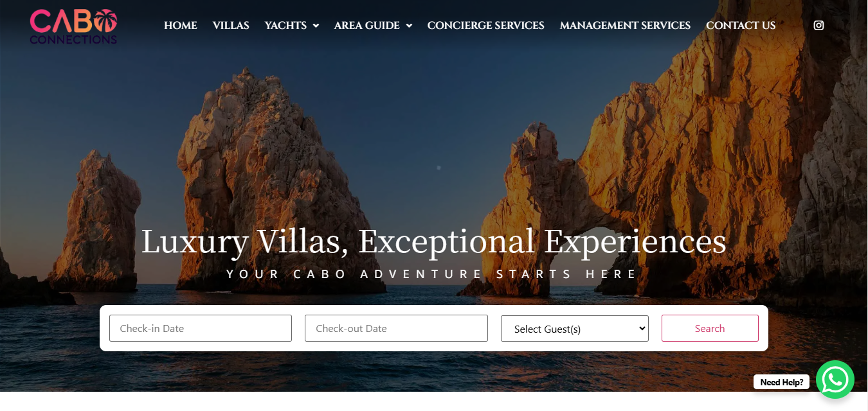Click the Yachts menu label
Screen dimensions: 868x411
(285, 26)
